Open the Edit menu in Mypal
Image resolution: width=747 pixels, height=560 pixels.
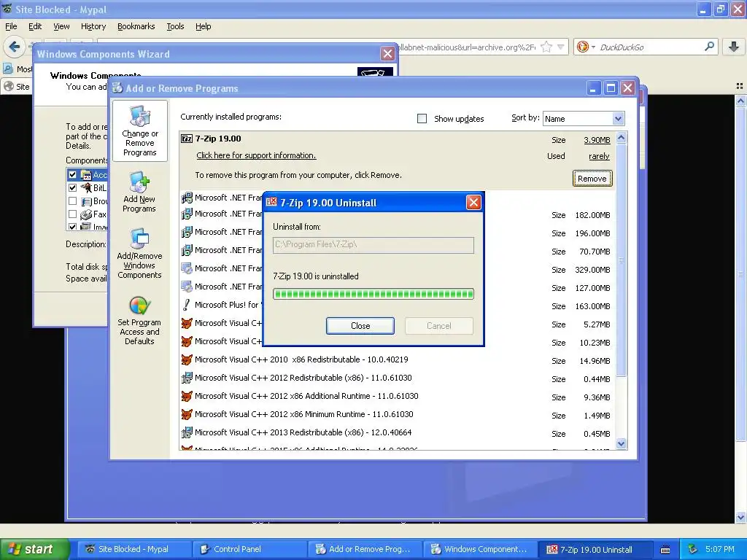tap(35, 26)
